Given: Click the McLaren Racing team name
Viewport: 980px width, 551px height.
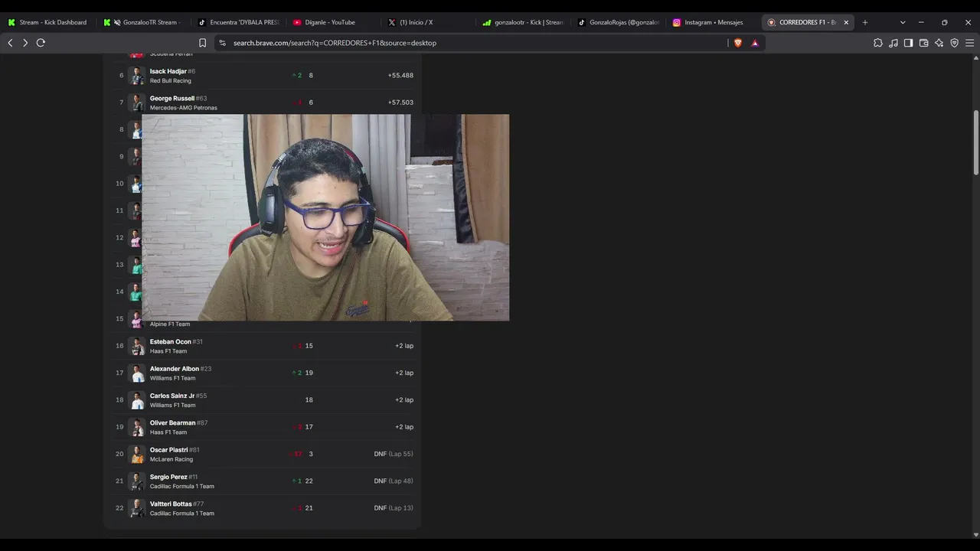Looking at the screenshot, I should (171, 459).
